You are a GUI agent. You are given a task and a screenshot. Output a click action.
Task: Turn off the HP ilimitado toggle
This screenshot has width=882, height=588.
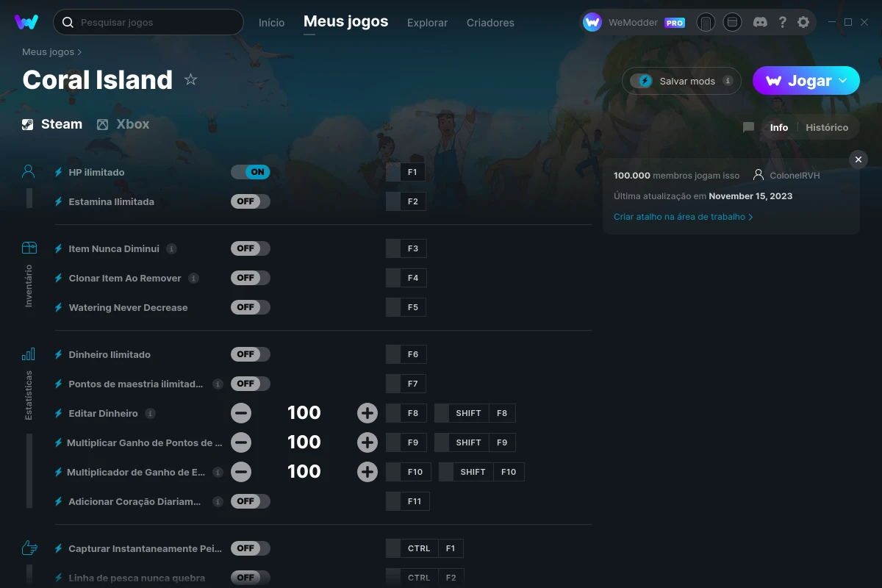tap(251, 172)
